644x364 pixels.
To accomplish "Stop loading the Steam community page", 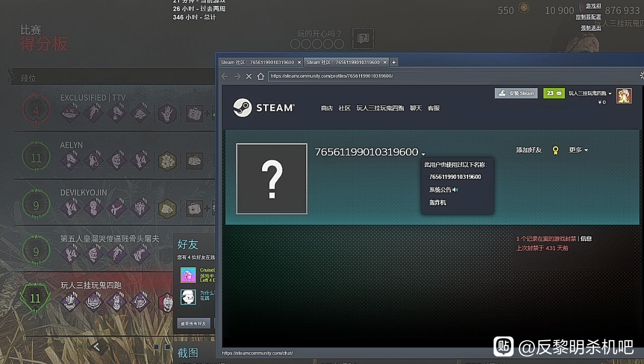I will click(x=249, y=76).
